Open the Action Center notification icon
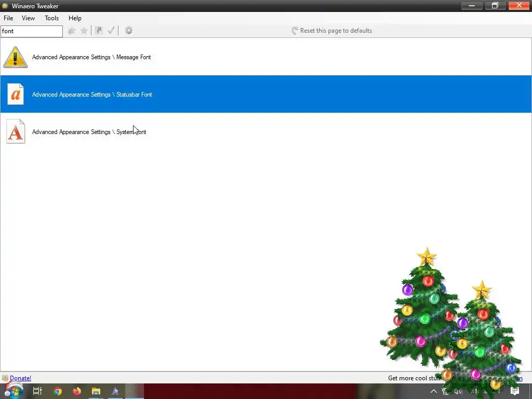Viewport: 532px width, 399px height. pos(515,391)
